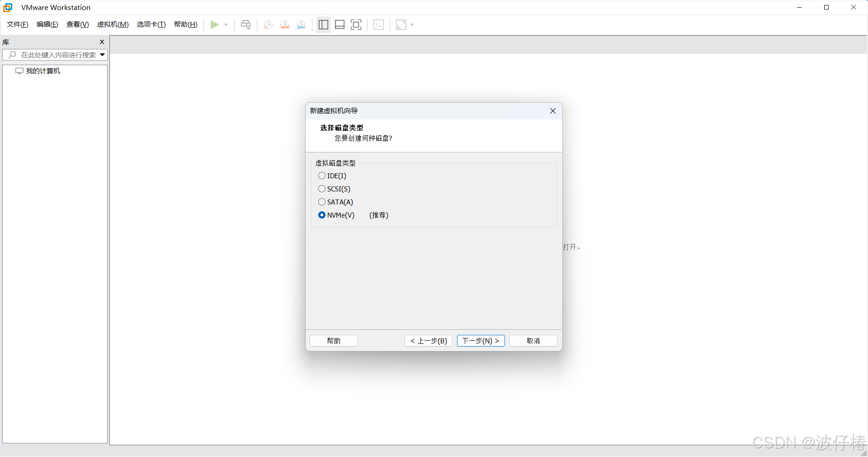
Task: Select the SATA(A) disk type
Action: (x=336, y=202)
